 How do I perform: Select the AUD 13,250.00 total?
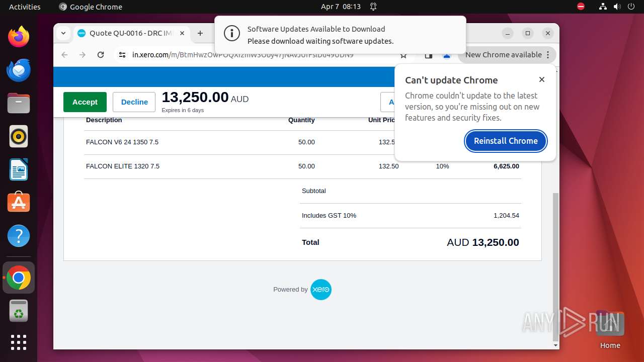[483, 242]
